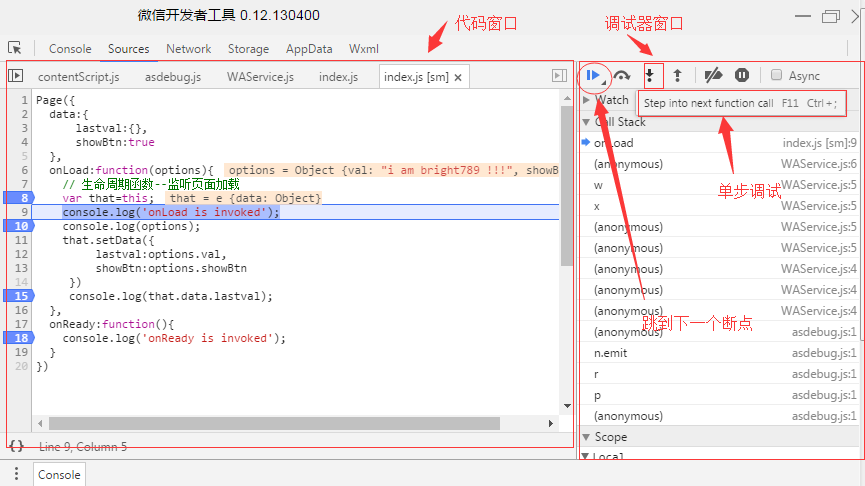Viewport: 865px width, 486px height.
Task: Collapse the Scope section
Action: [x=586, y=437]
